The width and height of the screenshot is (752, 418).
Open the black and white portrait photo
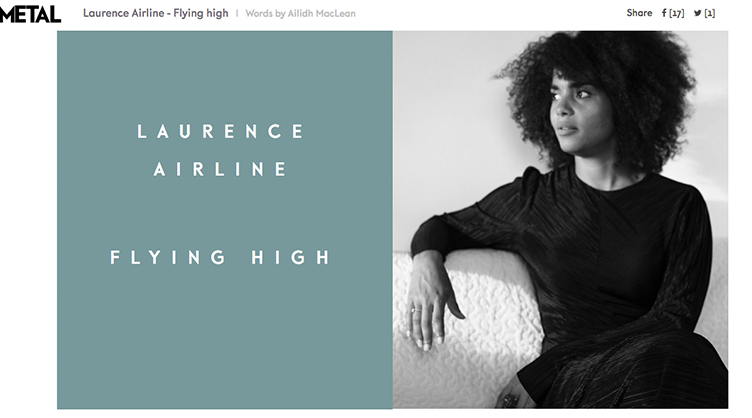tap(560, 220)
